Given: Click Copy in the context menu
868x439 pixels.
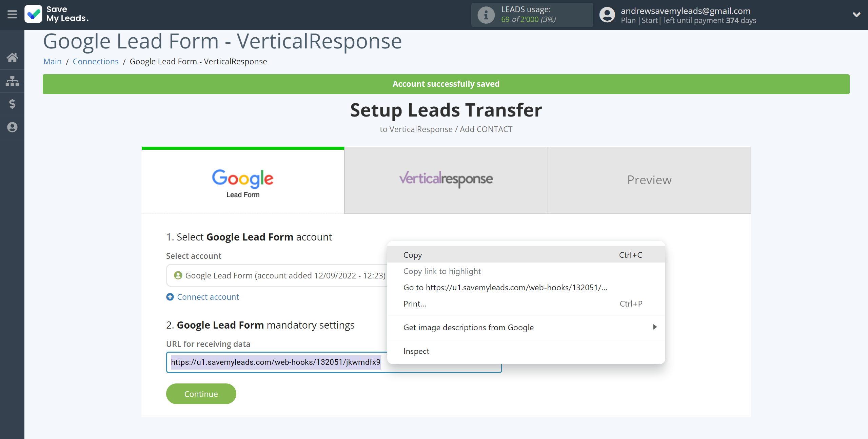Looking at the screenshot, I should click(x=412, y=254).
